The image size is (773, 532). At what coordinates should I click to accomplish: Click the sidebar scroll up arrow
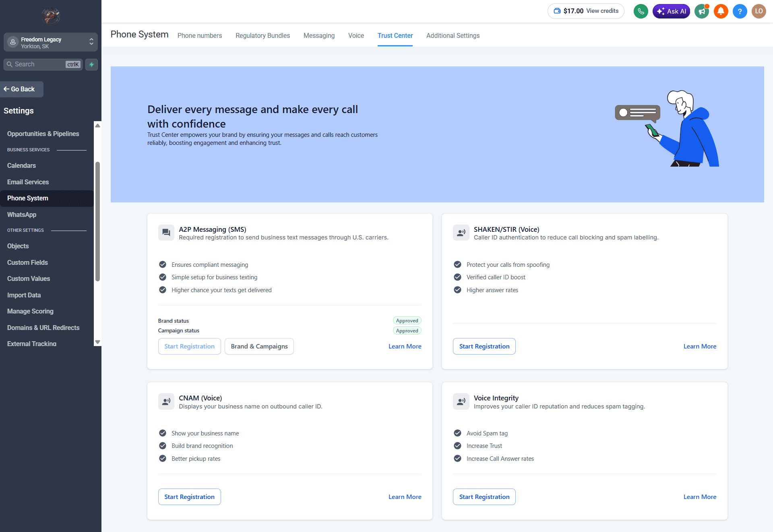coord(97,126)
